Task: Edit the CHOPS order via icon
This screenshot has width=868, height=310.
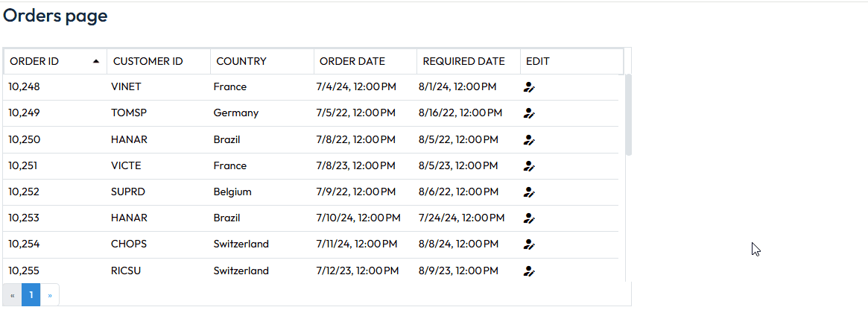Action: [x=529, y=244]
